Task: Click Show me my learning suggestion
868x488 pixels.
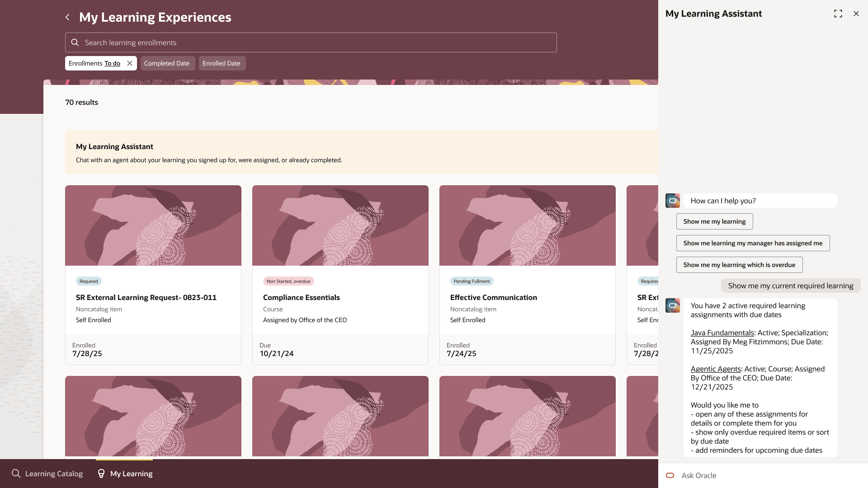Action: tap(714, 221)
